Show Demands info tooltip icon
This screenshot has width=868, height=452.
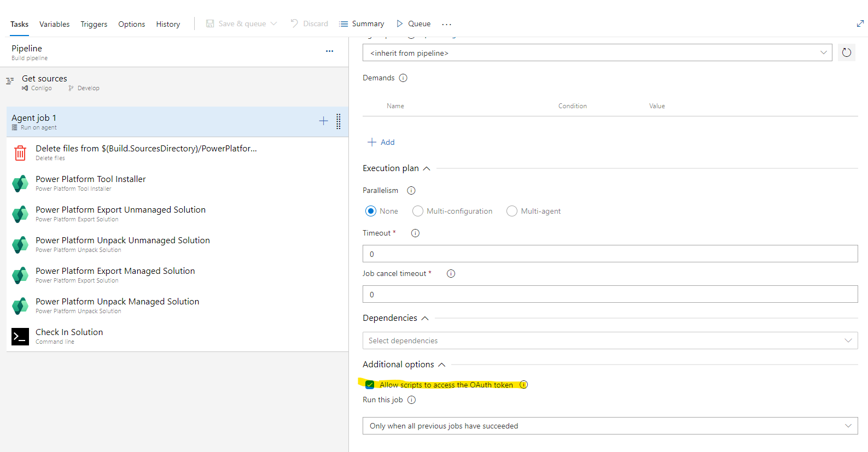pos(403,78)
